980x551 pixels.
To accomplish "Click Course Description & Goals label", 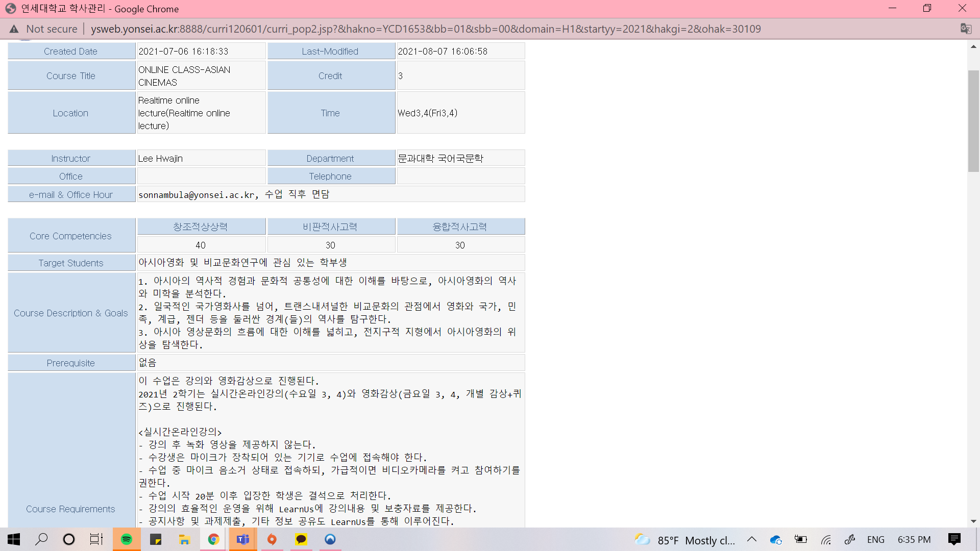I will tap(71, 313).
